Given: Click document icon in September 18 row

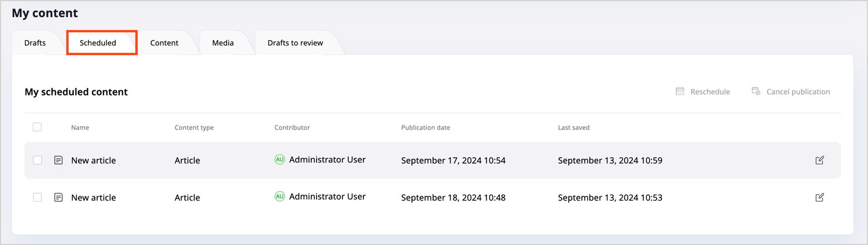Looking at the screenshot, I should click(x=59, y=198).
